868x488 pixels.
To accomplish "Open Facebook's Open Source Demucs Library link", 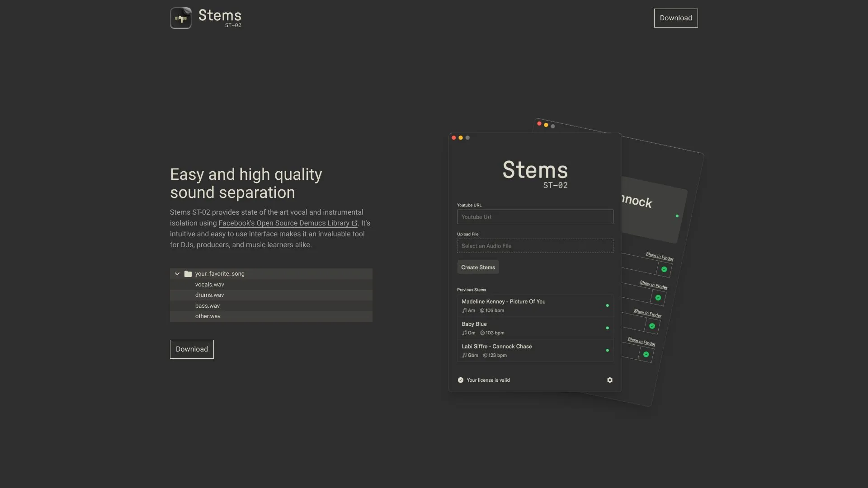I will (288, 223).
